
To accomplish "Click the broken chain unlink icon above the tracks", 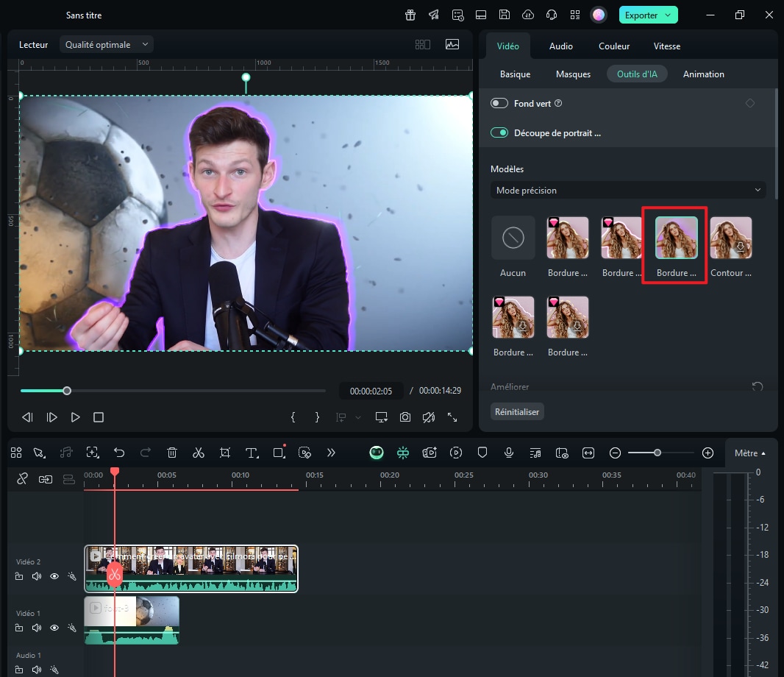I will click(22, 479).
